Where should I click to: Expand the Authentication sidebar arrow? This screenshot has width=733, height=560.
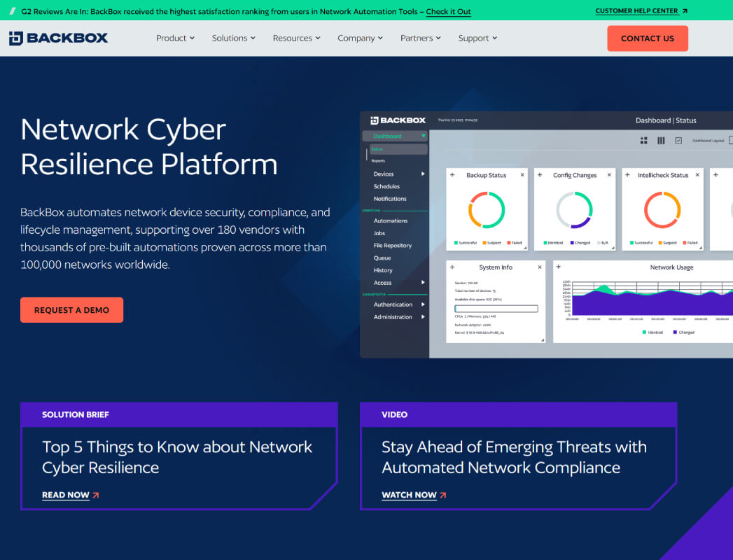pos(423,304)
